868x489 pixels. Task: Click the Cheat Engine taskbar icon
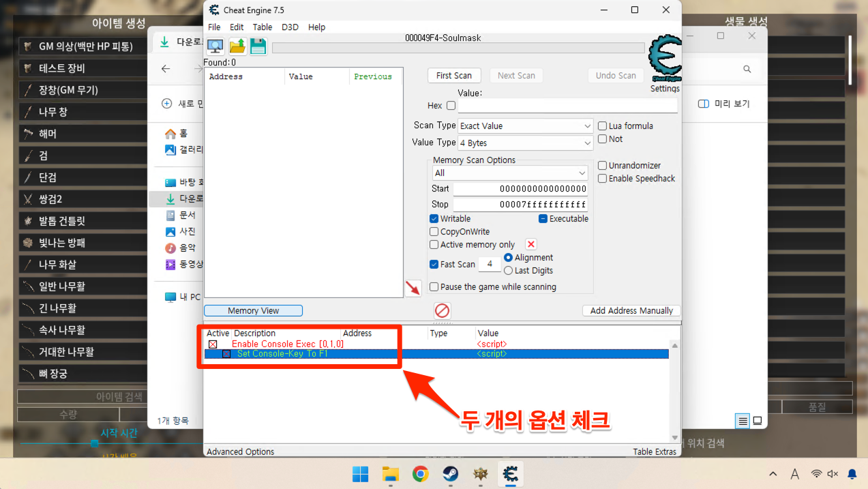510,474
